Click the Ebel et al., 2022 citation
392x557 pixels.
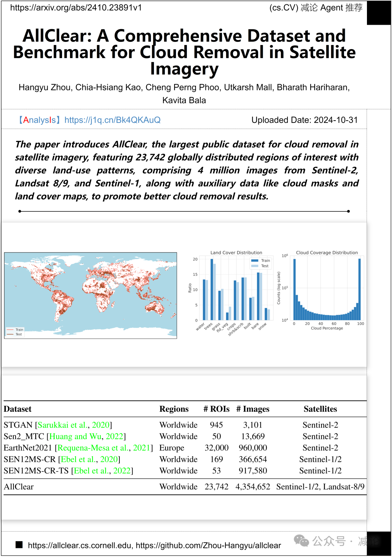point(102,471)
